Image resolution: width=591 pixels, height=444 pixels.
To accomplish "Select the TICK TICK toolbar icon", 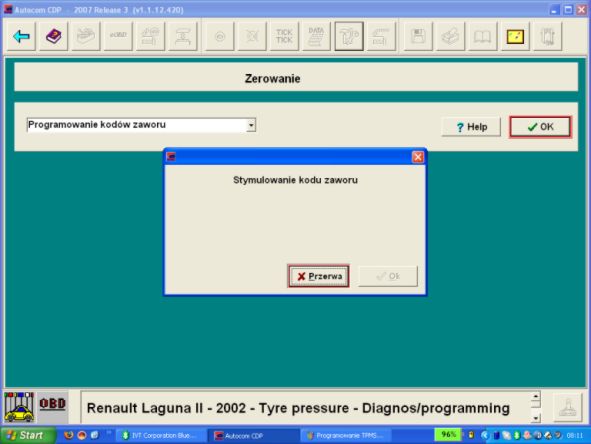I will (284, 37).
